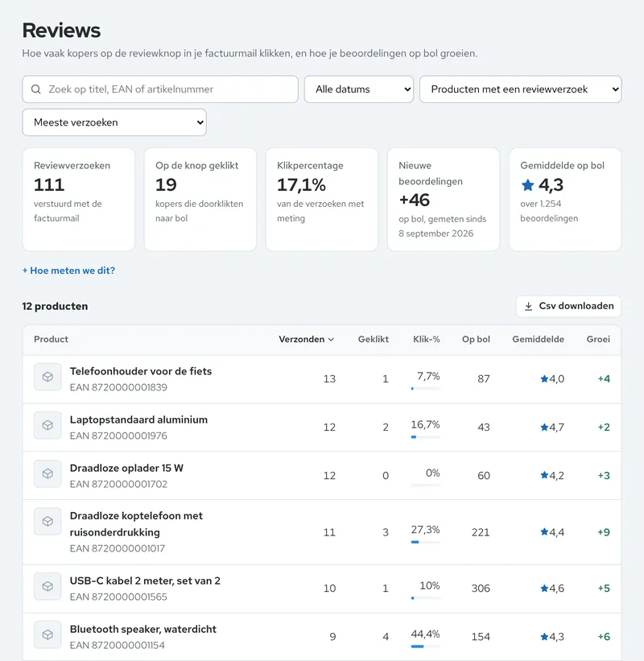Click the search magnifier icon
Viewport: 644px width, 661px height.
click(x=36, y=89)
